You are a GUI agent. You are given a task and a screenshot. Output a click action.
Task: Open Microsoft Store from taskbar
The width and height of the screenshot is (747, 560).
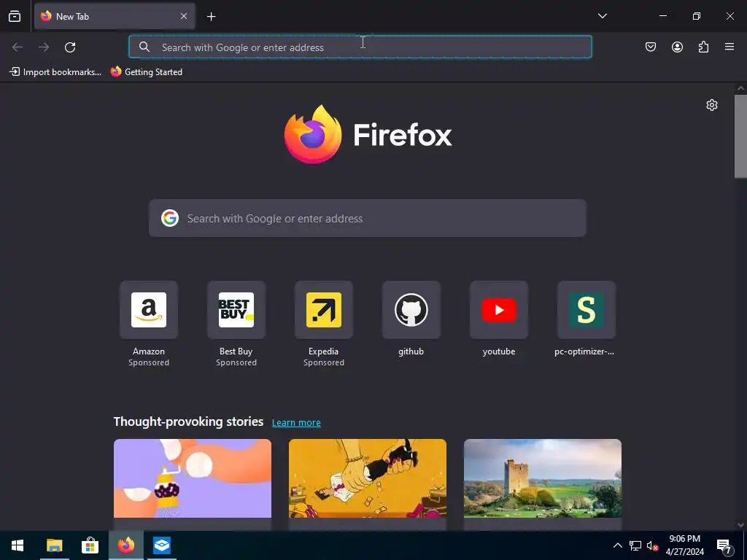(x=90, y=545)
